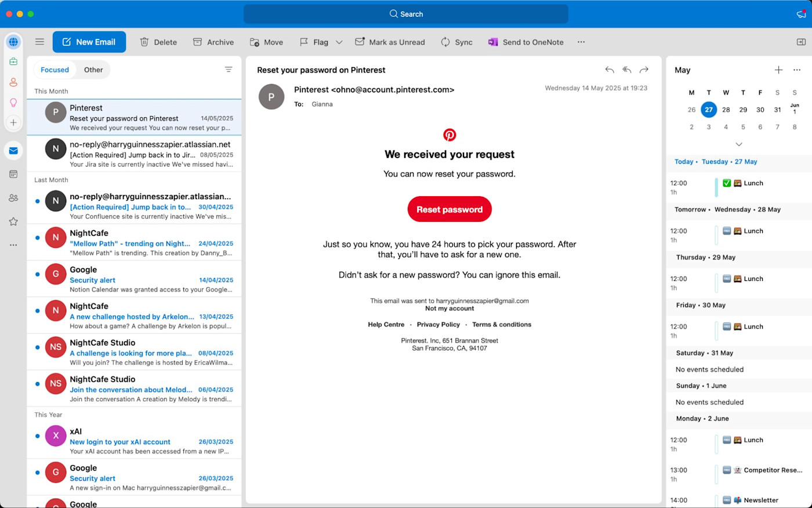Open the toolbar overflow ellipsis menu

581,42
